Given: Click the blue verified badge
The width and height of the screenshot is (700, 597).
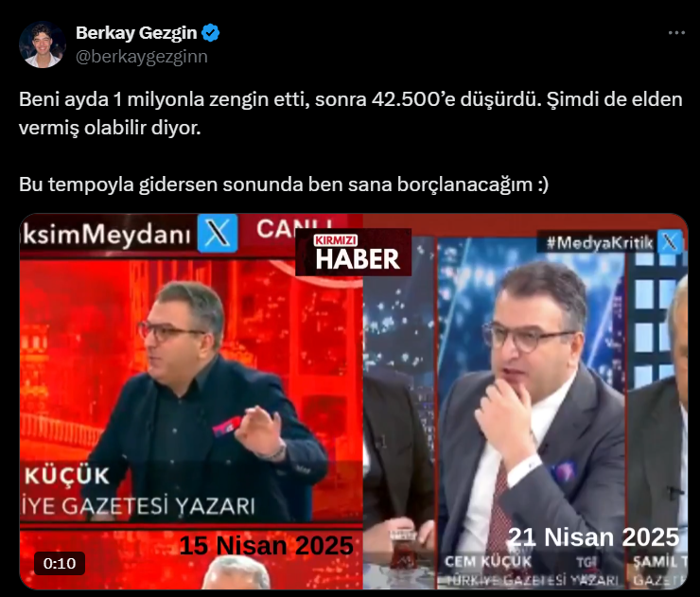Looking at the screenshot, I should click(x=210, y=33).
